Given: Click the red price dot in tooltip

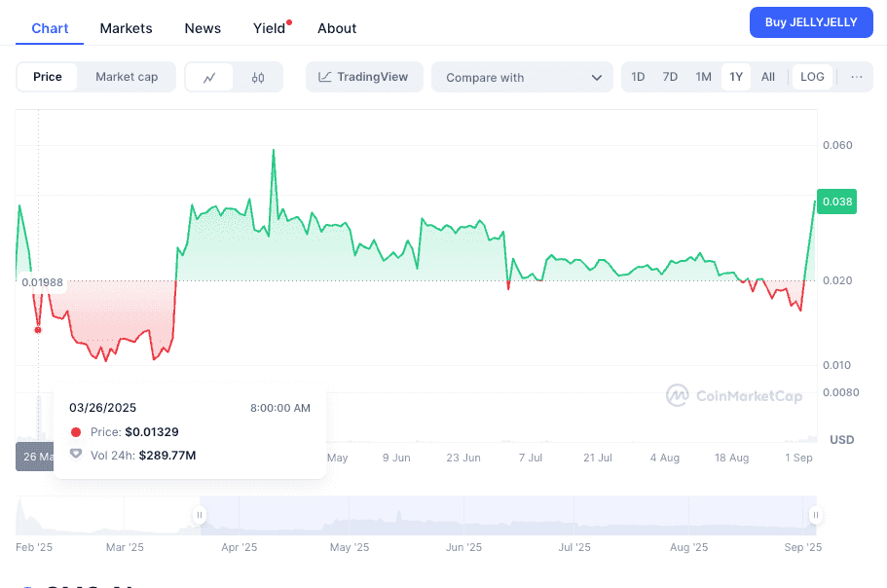Looking at the screenshot, I should [76, 432].
